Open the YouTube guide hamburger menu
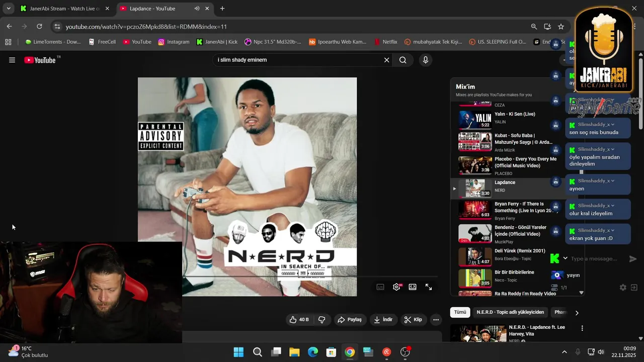Image resolution: width=644 pixels, height=362 pixels. click(x=12, y=60)
